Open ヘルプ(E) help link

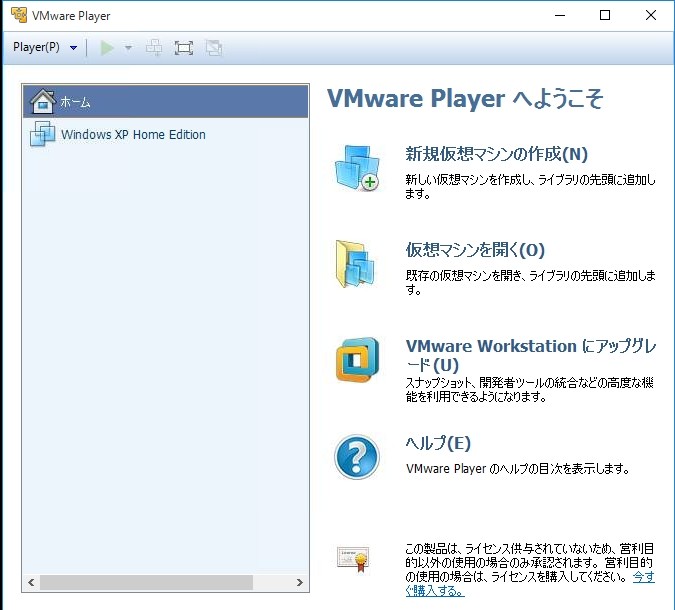coord(438,443)
